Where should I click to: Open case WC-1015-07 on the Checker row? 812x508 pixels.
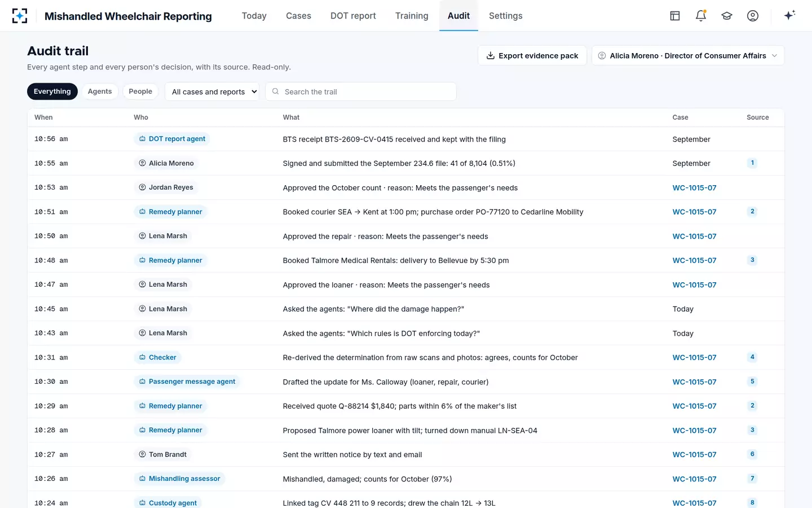tap(695, 357)
